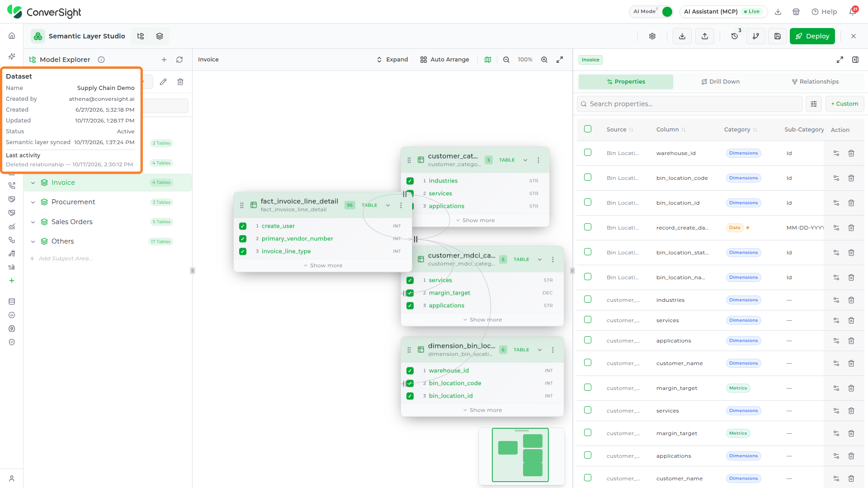Open the properties filter options icon
The height and width of the screenshot is (488, 868).
coord(814,104)
